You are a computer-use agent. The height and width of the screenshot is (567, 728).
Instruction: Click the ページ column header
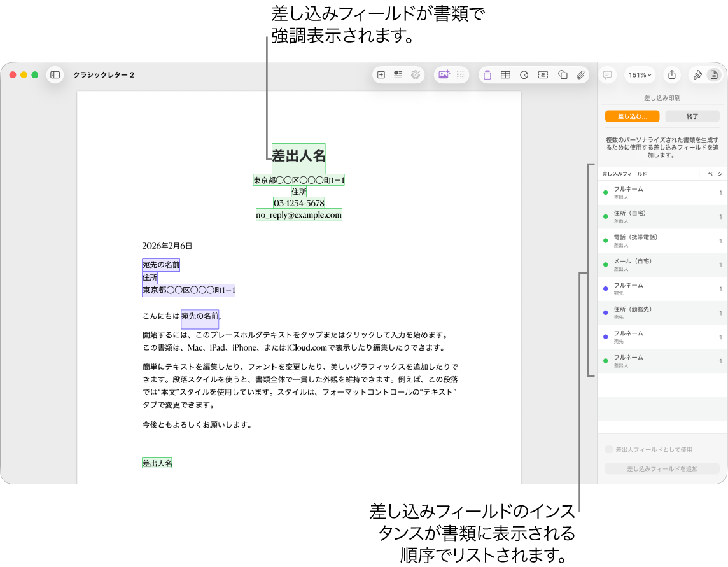(x=715, y=174)
